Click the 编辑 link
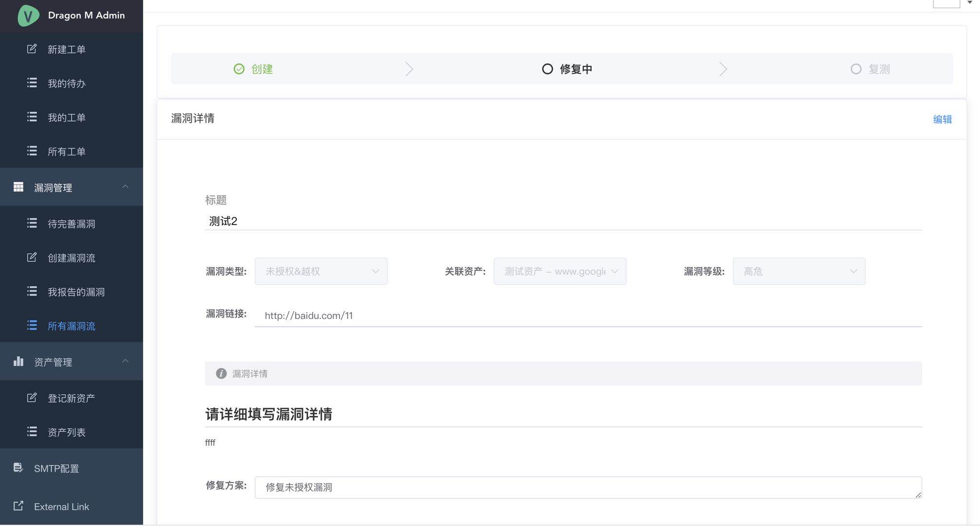The width and height of the screenshot is (980, 526). coord(942,119)
